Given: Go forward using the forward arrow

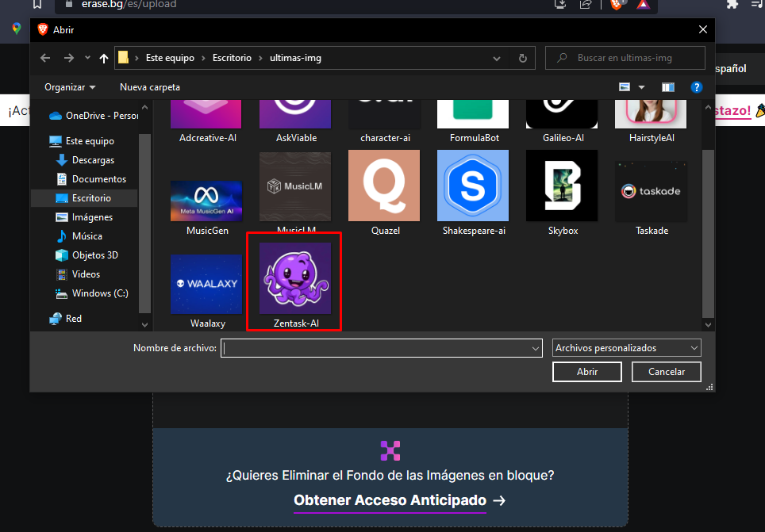Looking at the screenshot, I should (69, 58).
